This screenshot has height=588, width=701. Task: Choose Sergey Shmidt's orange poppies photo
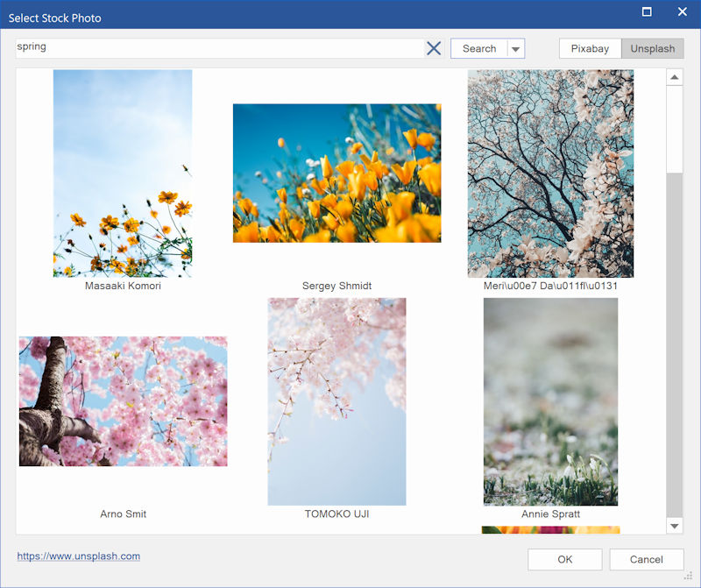(336, 173)
